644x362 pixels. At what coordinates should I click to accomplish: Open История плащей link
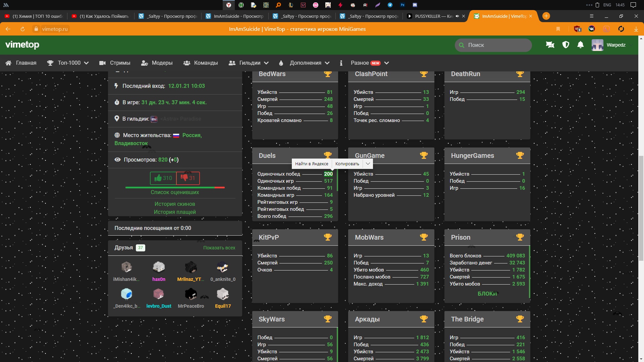[175, 212]
